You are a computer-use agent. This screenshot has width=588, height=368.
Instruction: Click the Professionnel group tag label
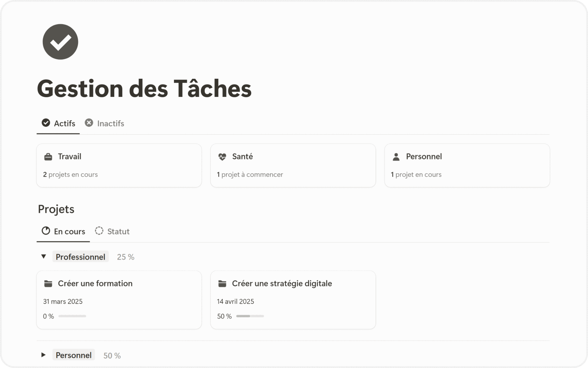pyautogui.click(x=80, y=257)
